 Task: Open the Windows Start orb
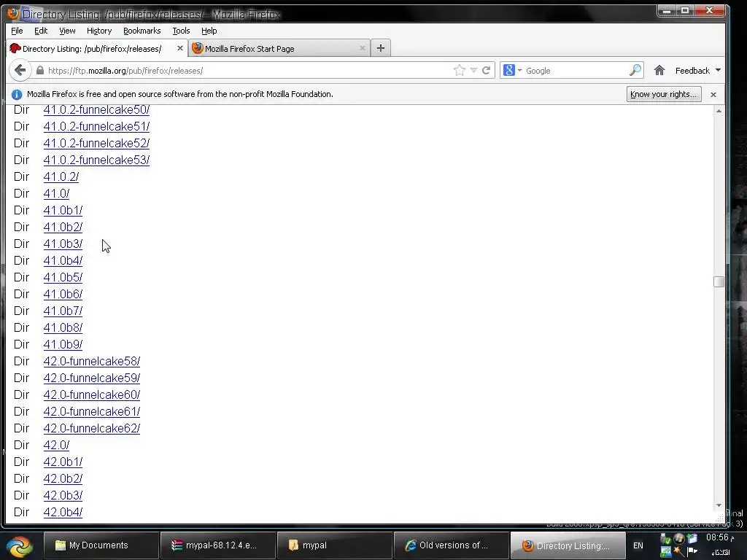pos(19,545)
